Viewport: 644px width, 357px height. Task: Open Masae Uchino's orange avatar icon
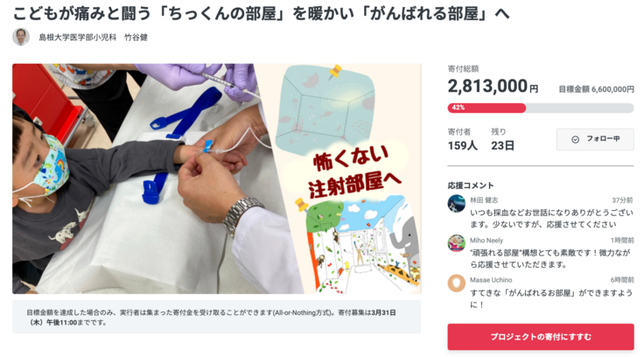[456, 283]
